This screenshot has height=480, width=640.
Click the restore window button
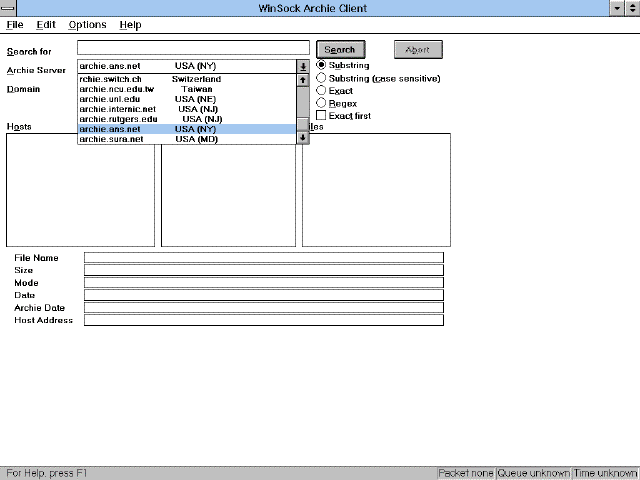(632, 8)
